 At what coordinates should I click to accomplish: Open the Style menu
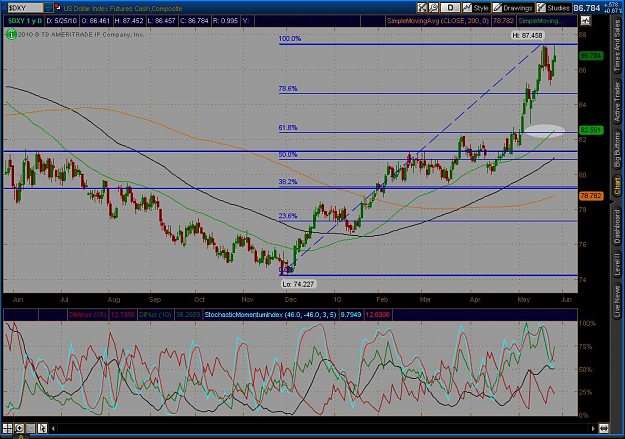[476, 8]
